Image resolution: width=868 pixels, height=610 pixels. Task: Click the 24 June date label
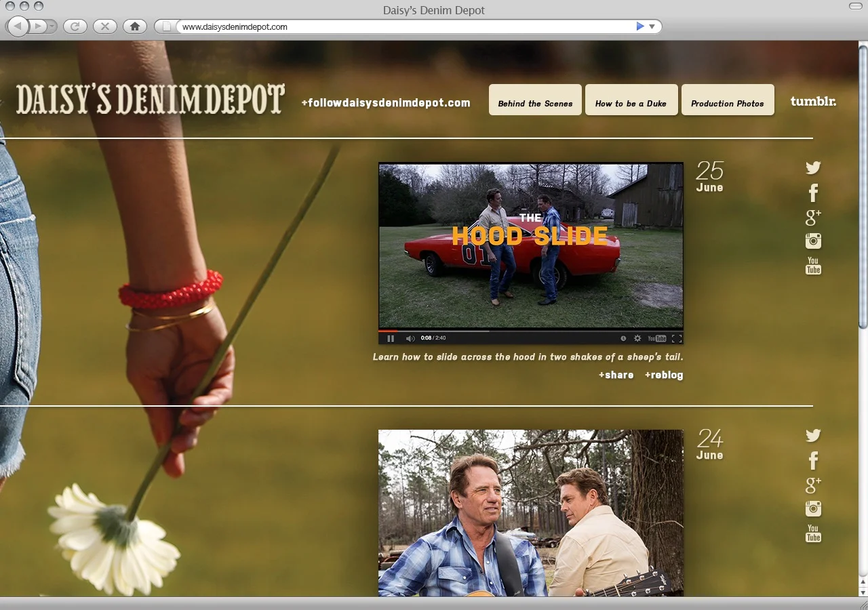(710, 444)
